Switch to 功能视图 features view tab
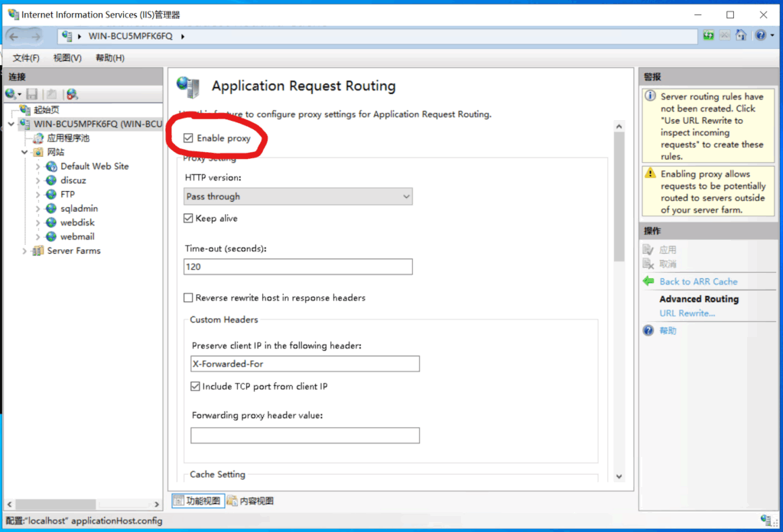The height and width of the screenshot is (532, 783). [198, 501]
